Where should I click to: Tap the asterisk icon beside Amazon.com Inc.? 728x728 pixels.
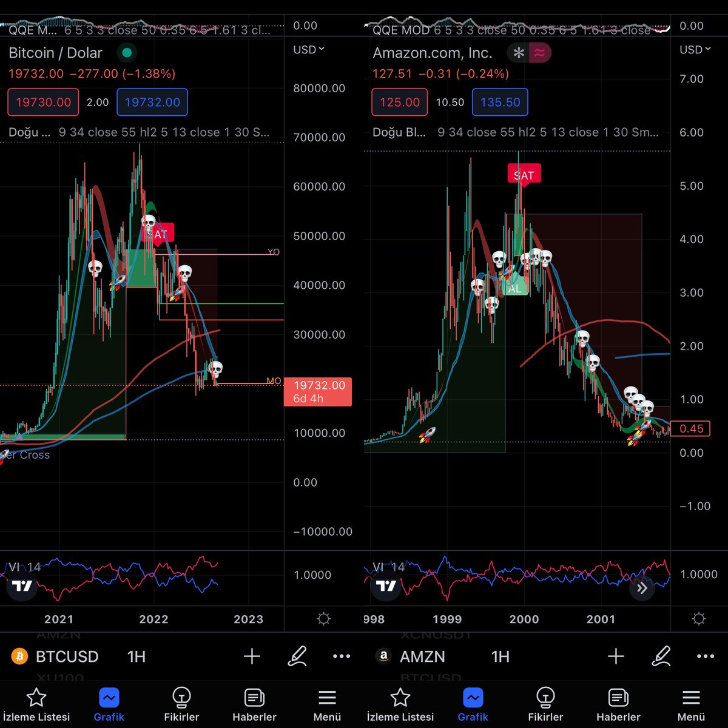tap(517, 53)
